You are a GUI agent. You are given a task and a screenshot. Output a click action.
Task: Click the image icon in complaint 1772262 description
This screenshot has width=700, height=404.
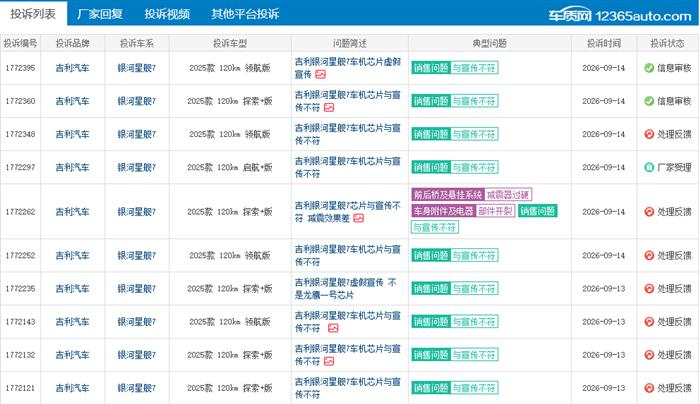[358, 218]
